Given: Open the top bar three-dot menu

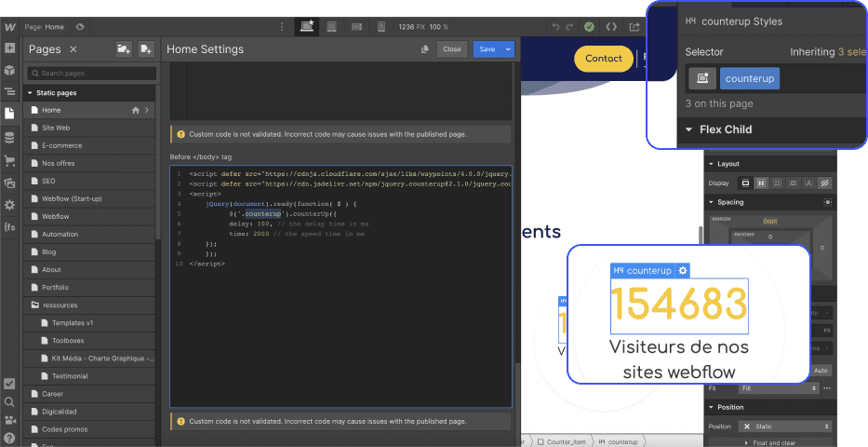Looking at the screenshot, I should click(x=282, y=27).
